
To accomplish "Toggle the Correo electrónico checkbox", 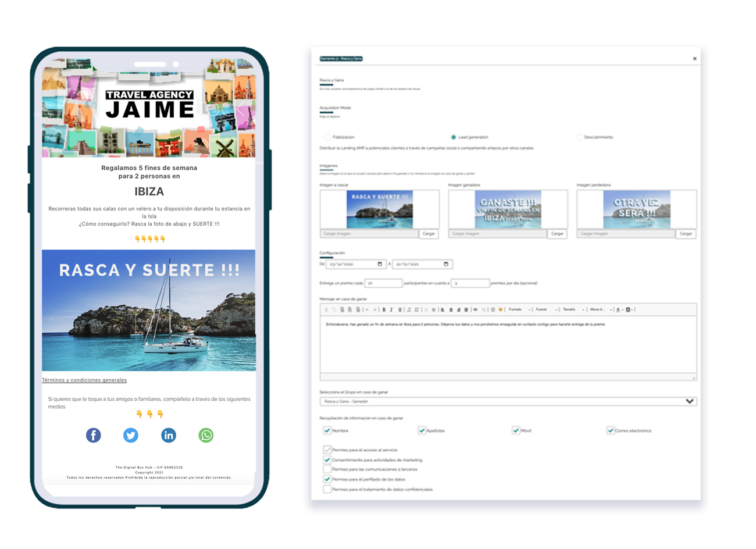I will point(611,430).
